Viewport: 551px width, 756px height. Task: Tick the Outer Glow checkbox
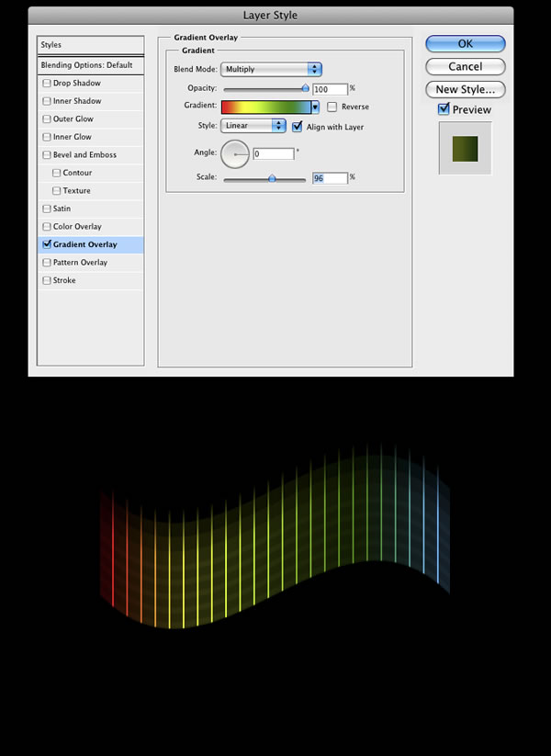point(47,119)
